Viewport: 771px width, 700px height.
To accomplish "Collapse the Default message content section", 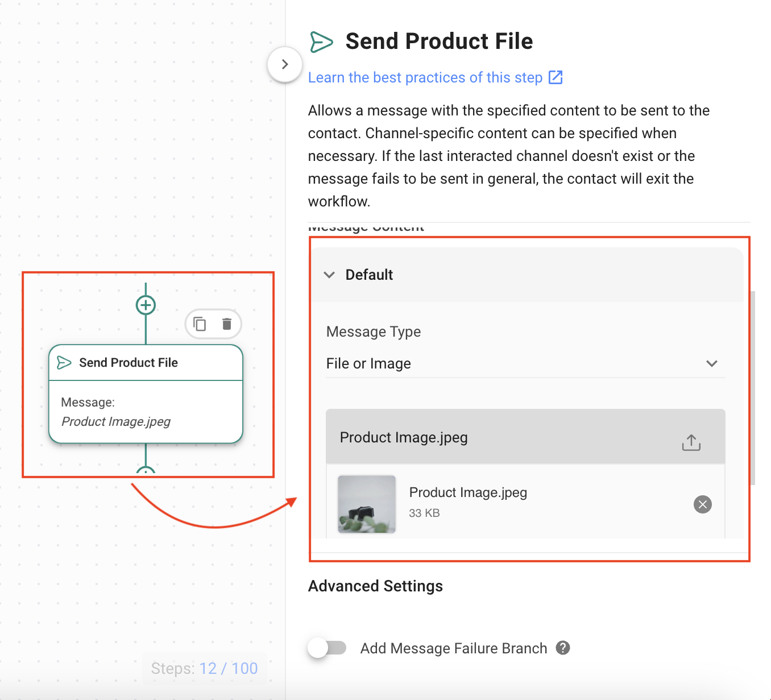I will (x=330, y=275).
